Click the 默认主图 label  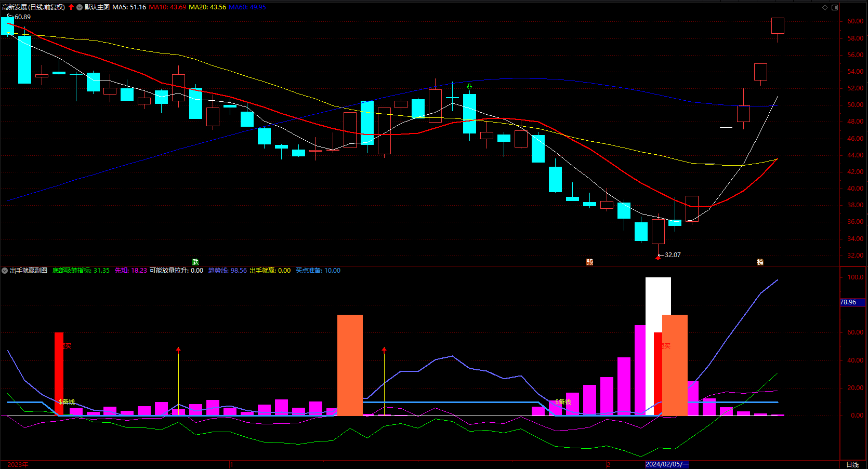pos(97,7)
